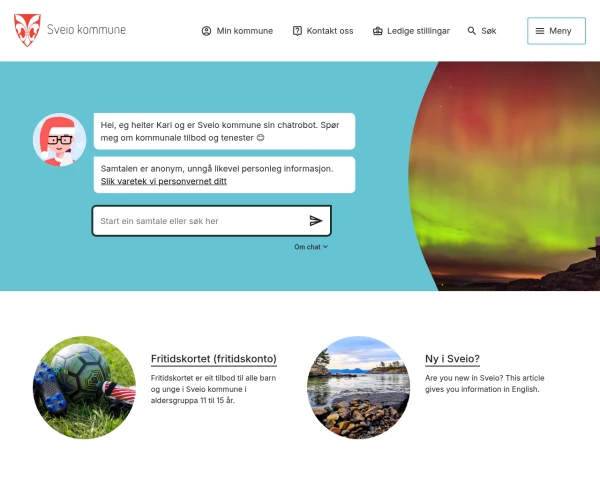Open the Fritidskortet (fritidskonto) article link
This screenshot has height=480, width=600.
pos(214,359)
